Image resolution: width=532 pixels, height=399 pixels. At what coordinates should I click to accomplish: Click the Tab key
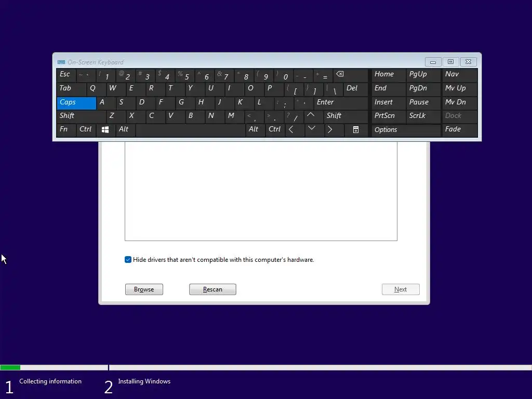tap(71, 89)
